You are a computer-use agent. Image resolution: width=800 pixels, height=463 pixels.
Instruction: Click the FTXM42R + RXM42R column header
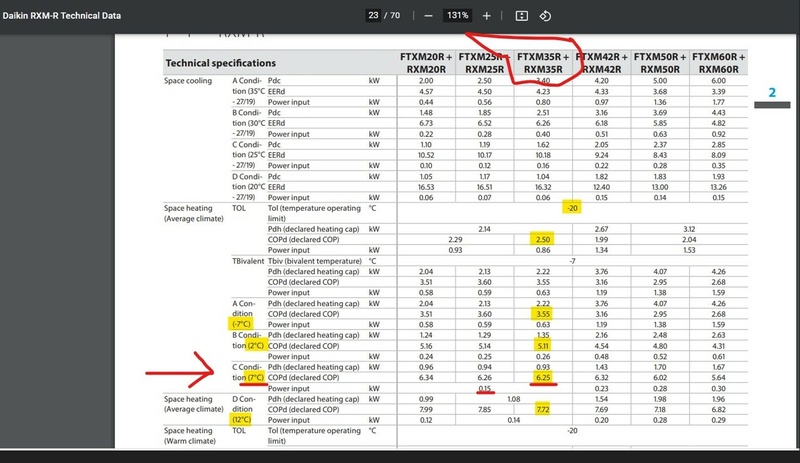pos(602,63)
